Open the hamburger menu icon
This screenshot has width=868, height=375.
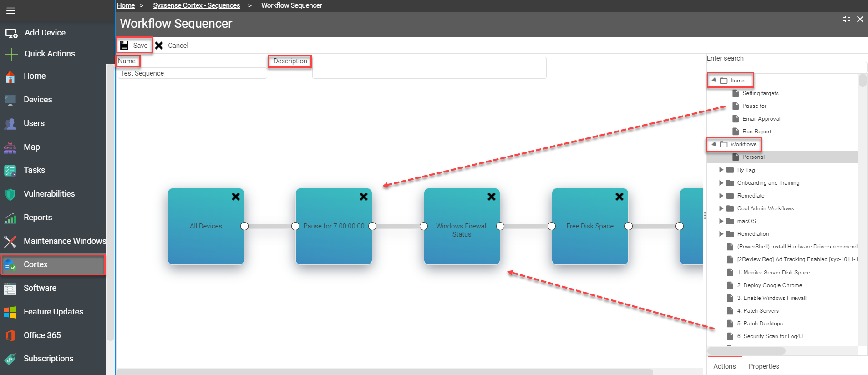click(x=11, y=10)
